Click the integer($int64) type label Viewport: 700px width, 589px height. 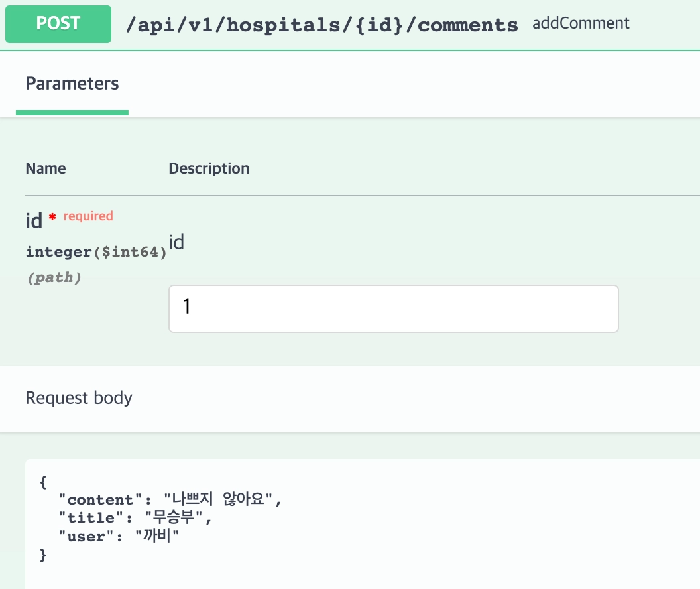pyautogui.click(x=96, y=252)
